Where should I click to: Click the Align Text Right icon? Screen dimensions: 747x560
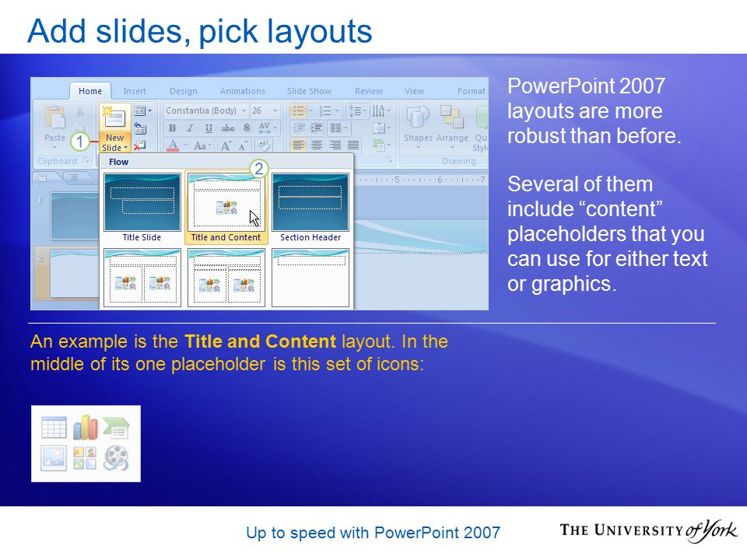pyautogui.click(x=335, y=145)
